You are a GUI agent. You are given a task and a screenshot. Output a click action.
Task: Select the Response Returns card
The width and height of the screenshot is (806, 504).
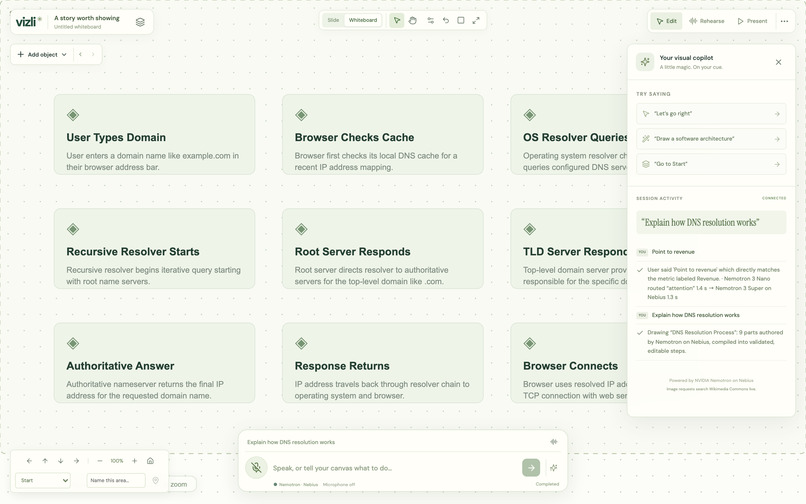click(382, 363)
